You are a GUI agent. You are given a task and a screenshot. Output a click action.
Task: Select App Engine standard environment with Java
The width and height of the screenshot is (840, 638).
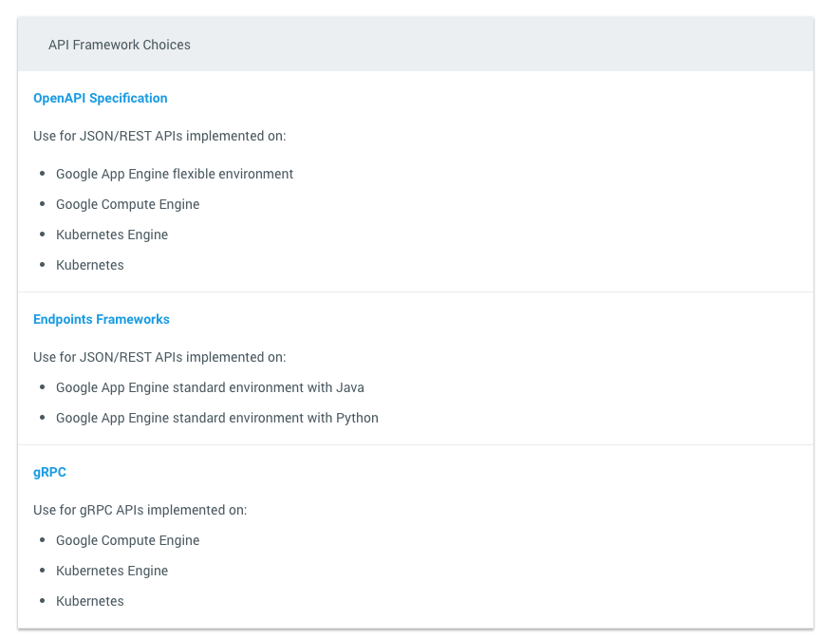pyautogui.click(x=210, y=387)
